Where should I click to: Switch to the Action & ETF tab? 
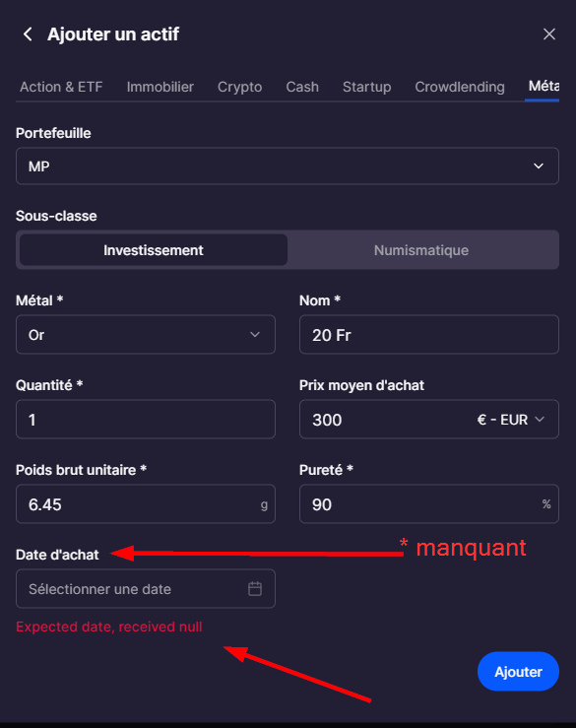[61, 87]
